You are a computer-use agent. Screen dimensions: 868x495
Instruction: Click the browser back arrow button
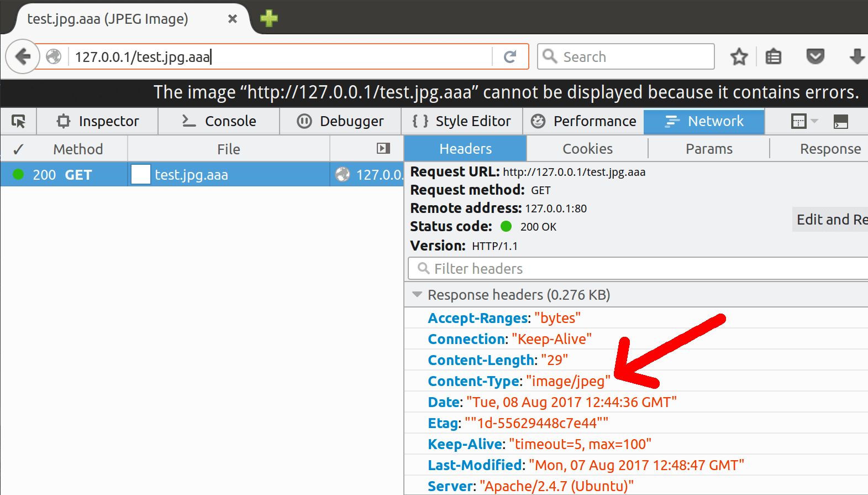(23, 56)
